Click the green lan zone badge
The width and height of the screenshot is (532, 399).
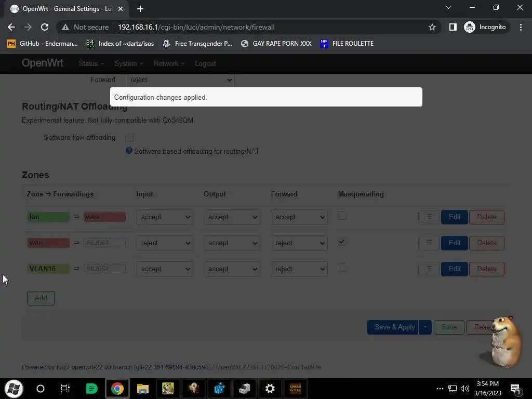point(48,217)
